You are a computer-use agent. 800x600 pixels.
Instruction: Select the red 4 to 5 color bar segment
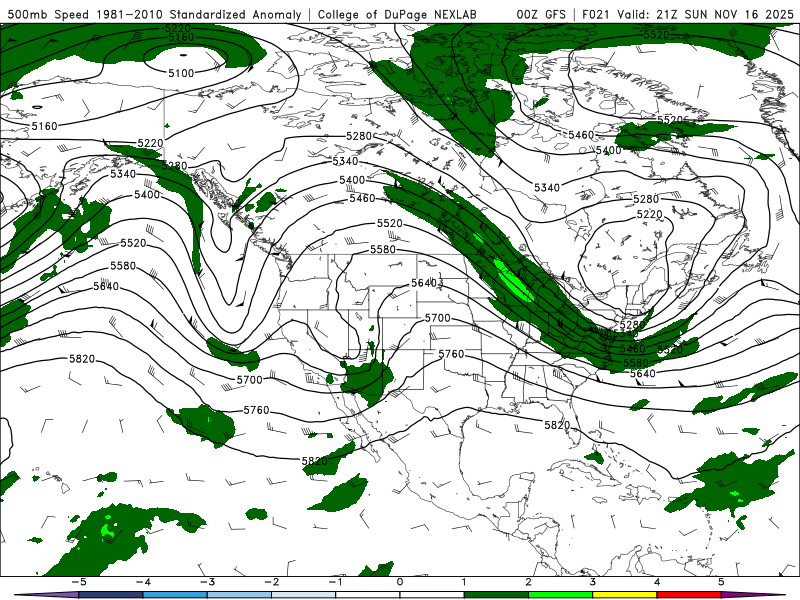(x=689, y=595)
